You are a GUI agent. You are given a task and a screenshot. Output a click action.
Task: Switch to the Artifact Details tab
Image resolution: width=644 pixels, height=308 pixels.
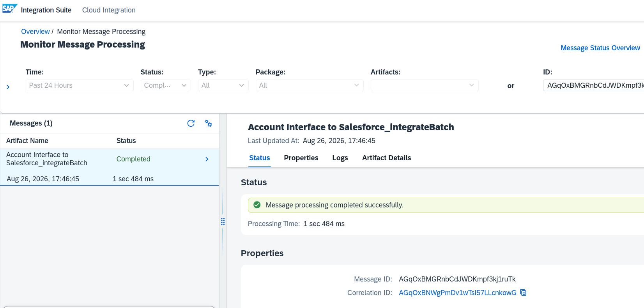tap(386, 158)
